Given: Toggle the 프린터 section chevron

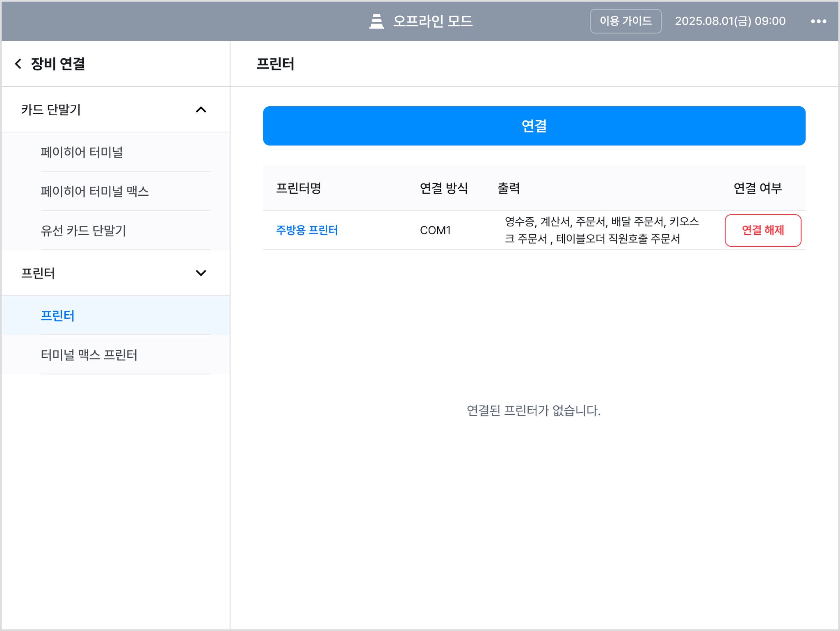Looking at the screenshot, I should [201, 273].
